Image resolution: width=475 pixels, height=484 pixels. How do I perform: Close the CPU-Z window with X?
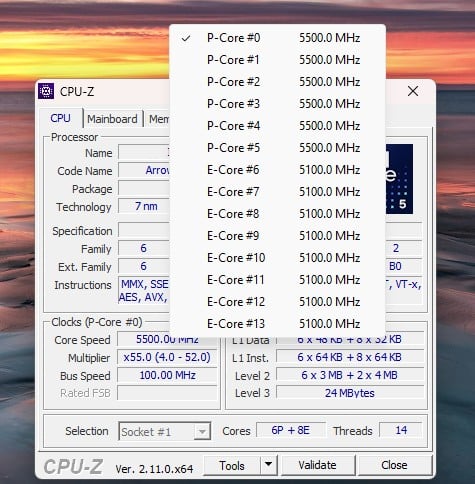pos(413,91)
